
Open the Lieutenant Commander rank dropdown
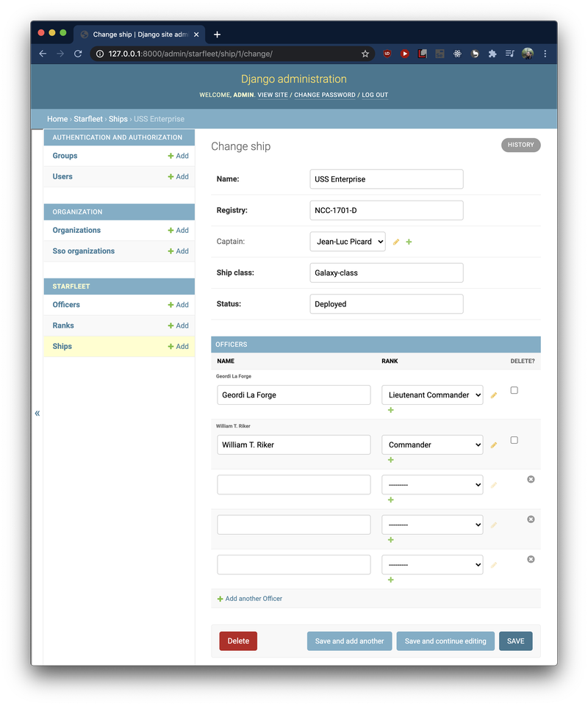[x=432, y=395]
